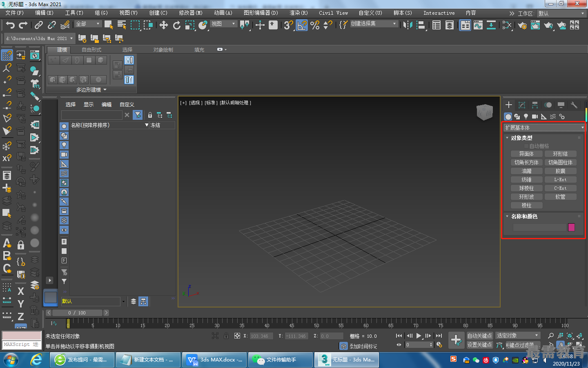Select the Link tool icon
This screenshot has height=368, width=588.
coord(39,25)
